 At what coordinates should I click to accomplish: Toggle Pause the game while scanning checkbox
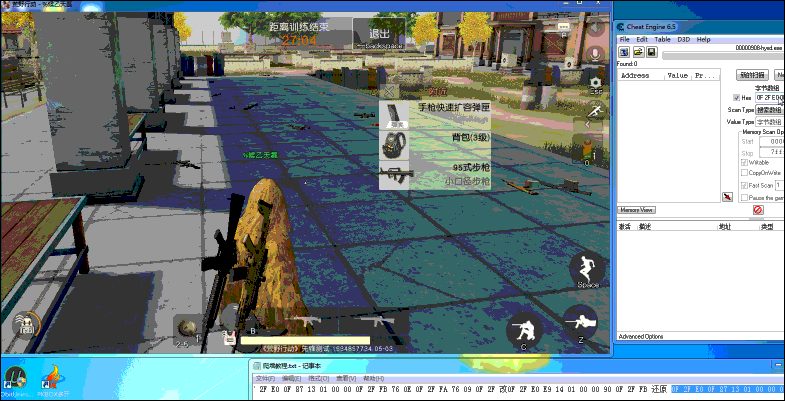coord(744,198)
